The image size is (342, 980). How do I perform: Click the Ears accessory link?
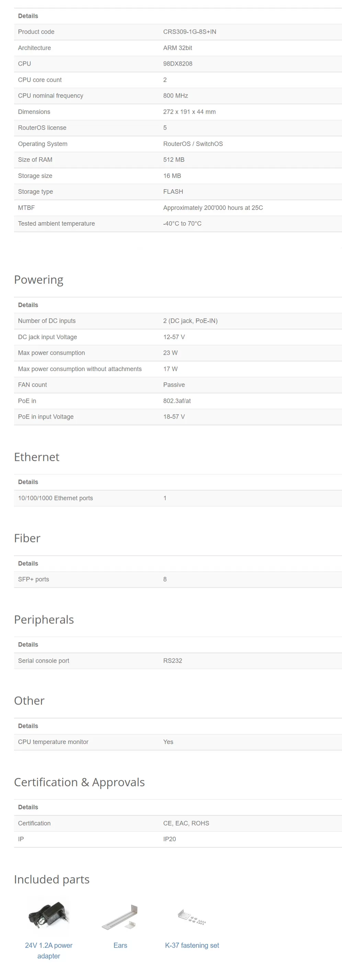point(120,945)
